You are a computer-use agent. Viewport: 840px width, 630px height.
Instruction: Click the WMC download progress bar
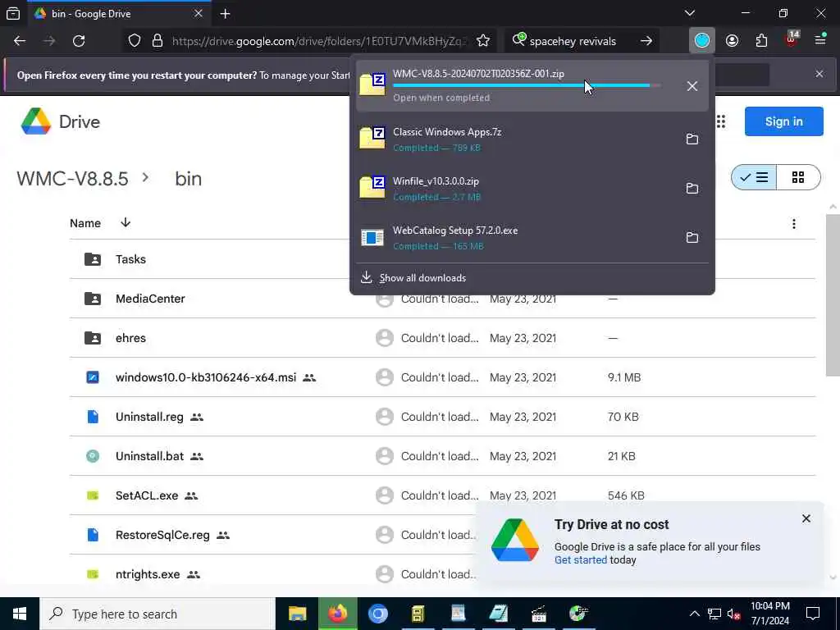(x=527, y=85)
